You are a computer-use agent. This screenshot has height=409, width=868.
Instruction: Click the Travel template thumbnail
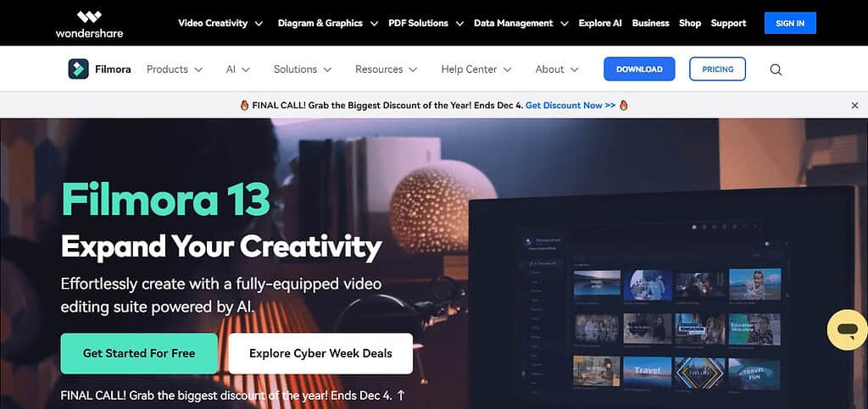point(647,371)
